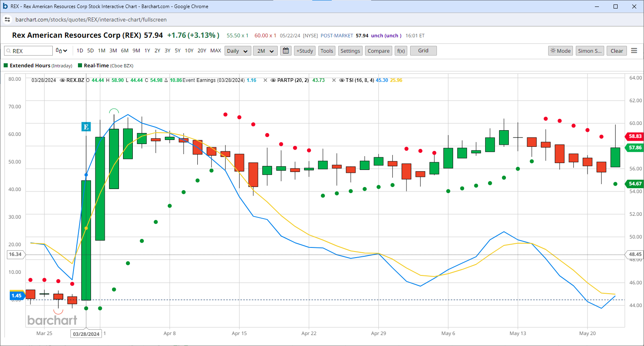Click the earnings E marker on chart
Viewport: 644px width, 346px height.
86,127
